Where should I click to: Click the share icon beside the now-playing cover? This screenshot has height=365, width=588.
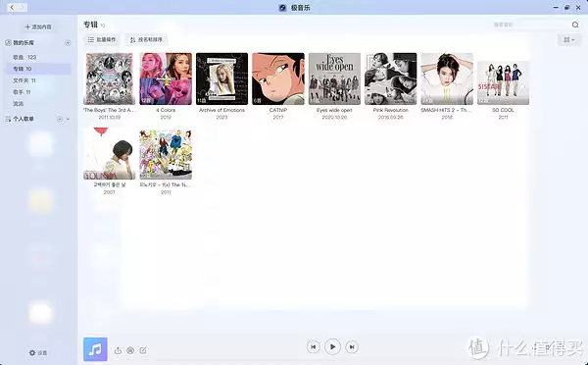[118, 350]
